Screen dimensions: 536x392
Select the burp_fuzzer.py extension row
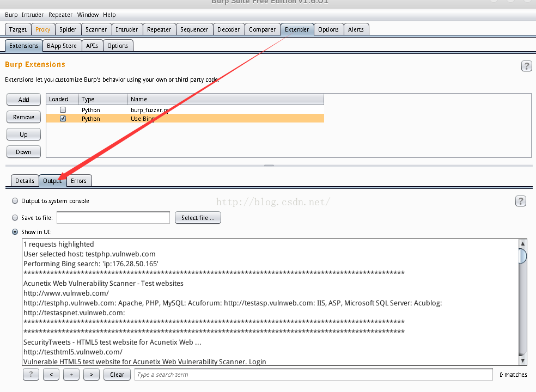(x=185, y=109)
